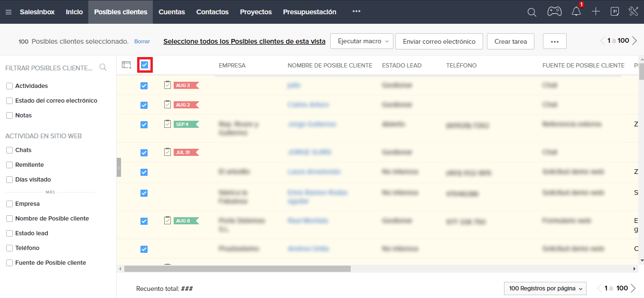The image size is (644, 298).
Task: Expand the Ejecutar macro dropdown
Action: click(362, 41)
